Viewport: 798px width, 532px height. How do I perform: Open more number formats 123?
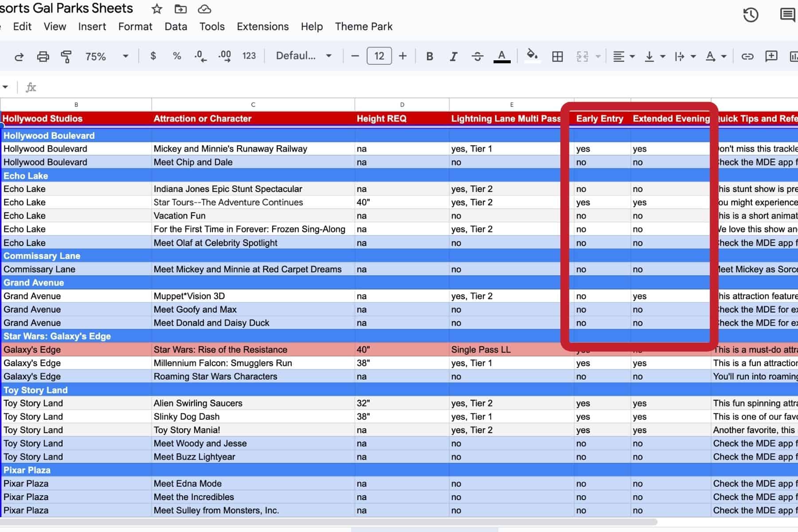(x=249, y=56)
